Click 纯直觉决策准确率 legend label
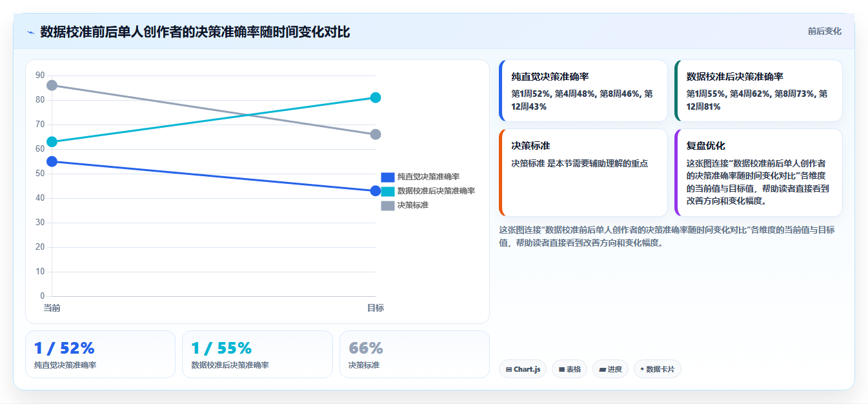Viewport: 868px width, 404px height. coord(429,177)
